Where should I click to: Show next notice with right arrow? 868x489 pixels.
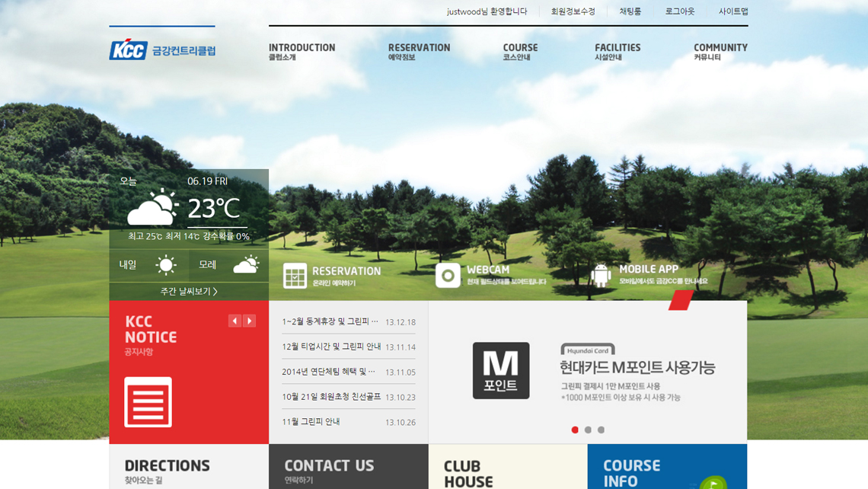[x=249, y=321]
